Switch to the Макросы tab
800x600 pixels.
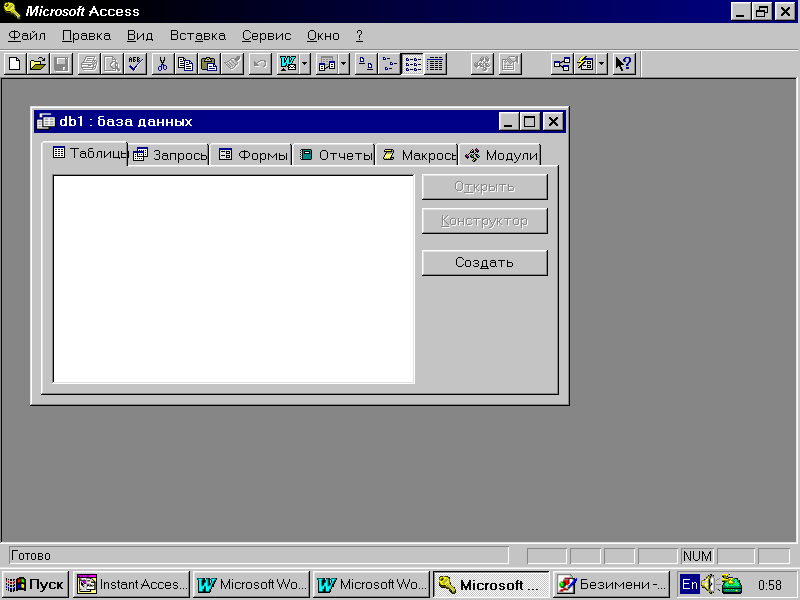[x=417, y=155]
